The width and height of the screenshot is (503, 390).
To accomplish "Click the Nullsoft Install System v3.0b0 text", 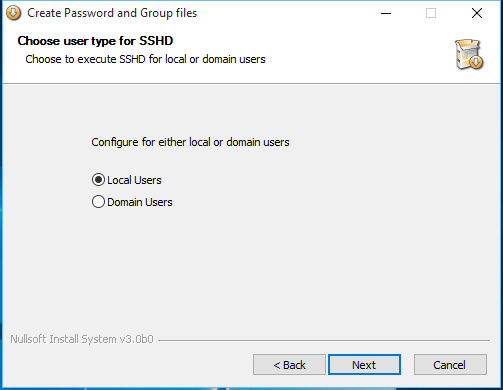I will tap(82, 339).
